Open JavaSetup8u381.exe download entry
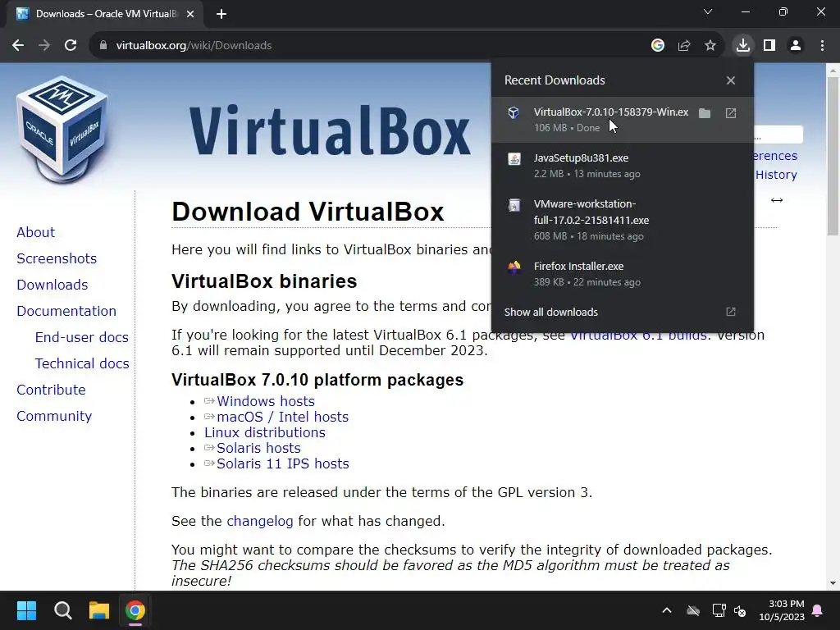The width and height of the screenshot is (840, 630). 623,166
